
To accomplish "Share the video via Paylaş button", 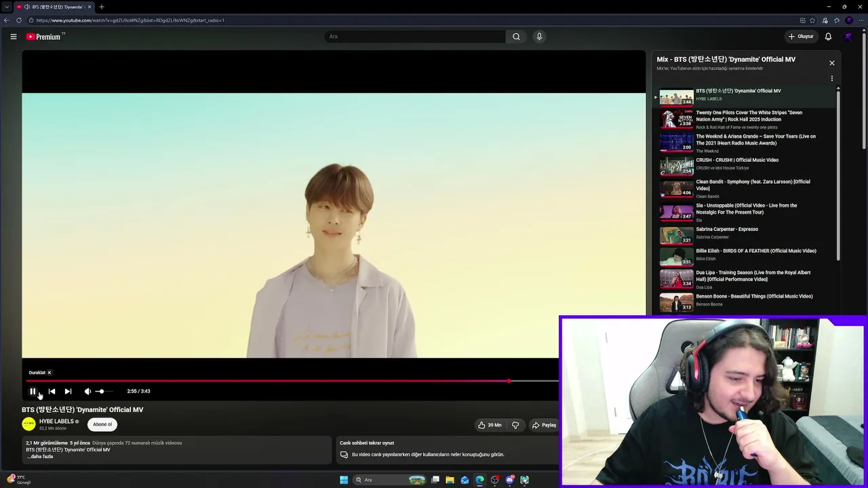I will pos(544,425).
